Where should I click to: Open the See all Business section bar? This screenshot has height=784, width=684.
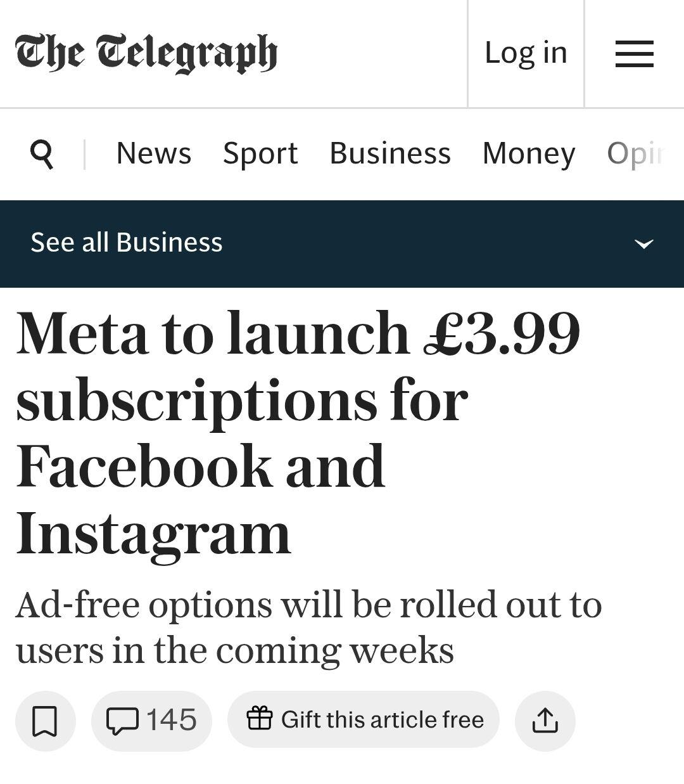(380, 243)
